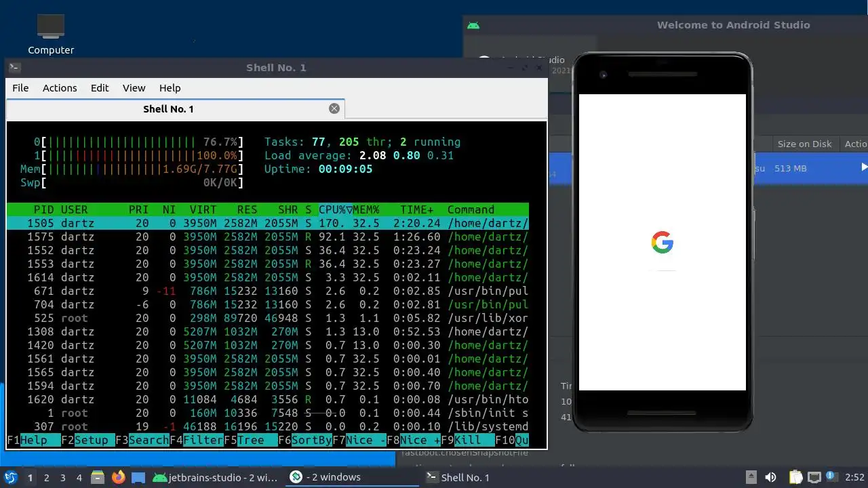Click the Mem meter showing 1.69G/7.77G
The width and height of the screenshot is (868, 488).
(x=132, y=169)
